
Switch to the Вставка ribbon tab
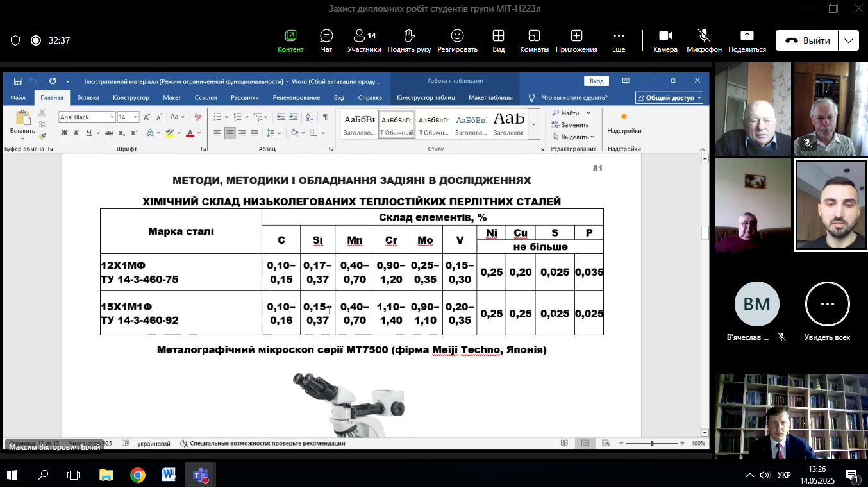point(88,97)
